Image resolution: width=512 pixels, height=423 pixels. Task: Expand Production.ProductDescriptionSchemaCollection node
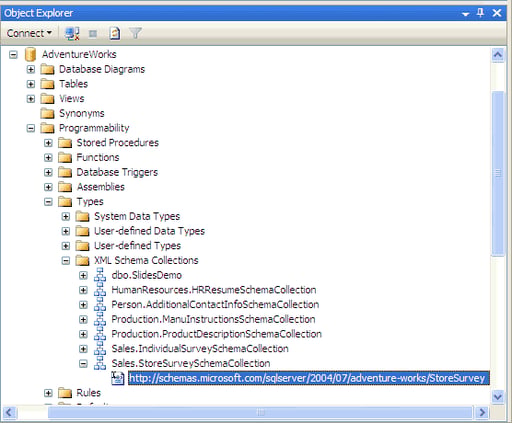pyautogui.click(x=83, y=334)
